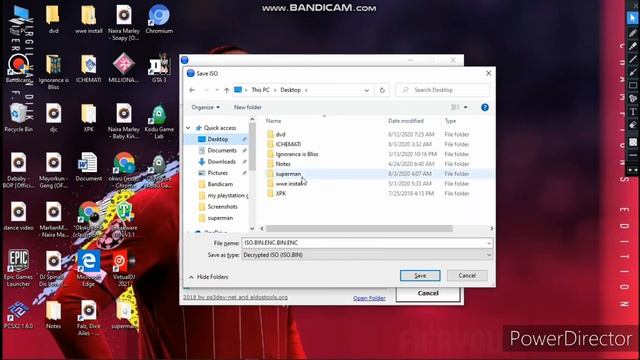
Task: Select Screenshots folder in navigation pane
Action: click(x=222, y=207)
